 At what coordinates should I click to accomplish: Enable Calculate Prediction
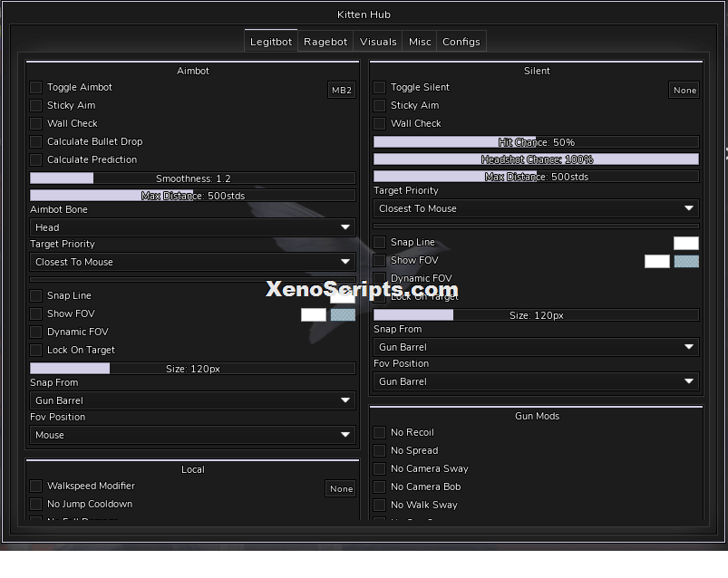pyautogui.click(x=35, y=159)
